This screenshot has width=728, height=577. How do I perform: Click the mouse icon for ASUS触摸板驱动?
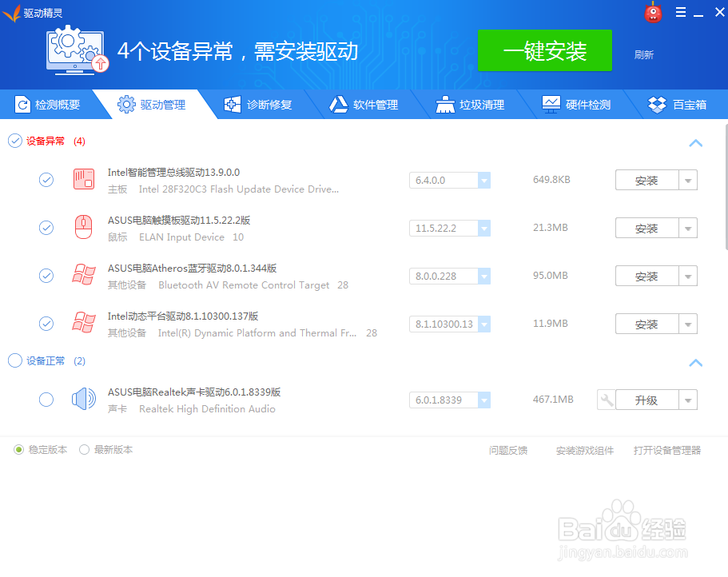pos(84,227)
